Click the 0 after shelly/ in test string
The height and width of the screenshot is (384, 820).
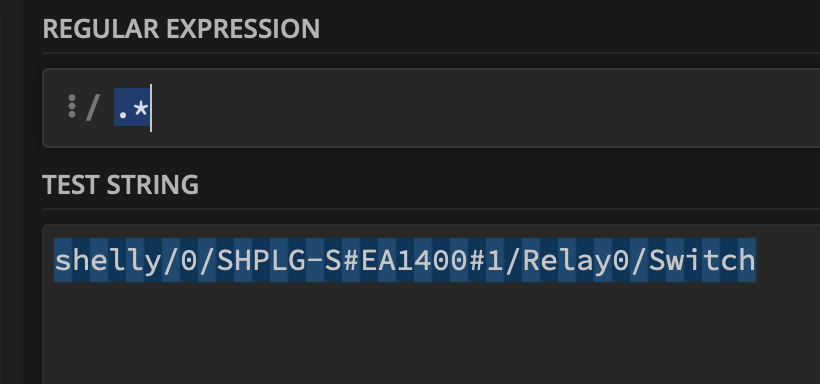tap(189, 260)
